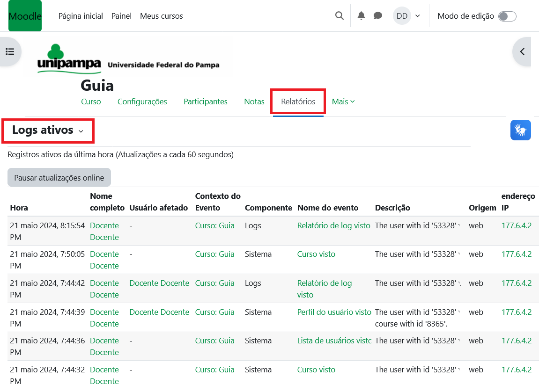Click IP address in the 7:44:39 row

coord(517,312)
